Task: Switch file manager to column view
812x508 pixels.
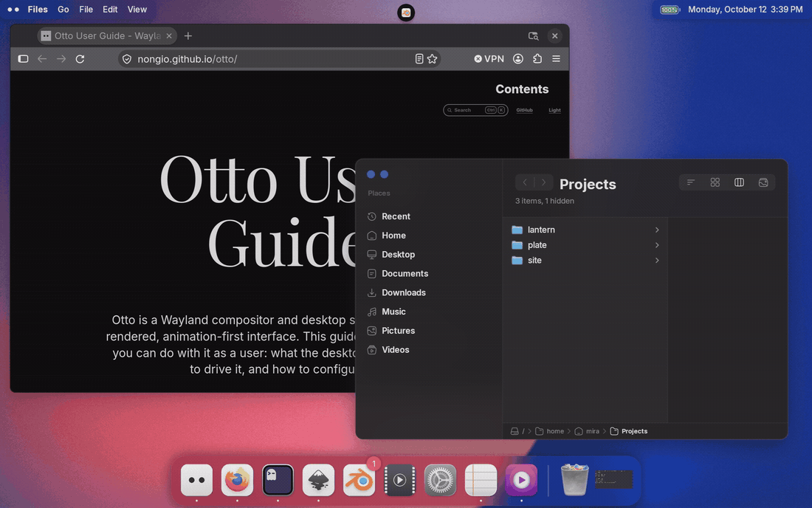Action: point(739,182)
